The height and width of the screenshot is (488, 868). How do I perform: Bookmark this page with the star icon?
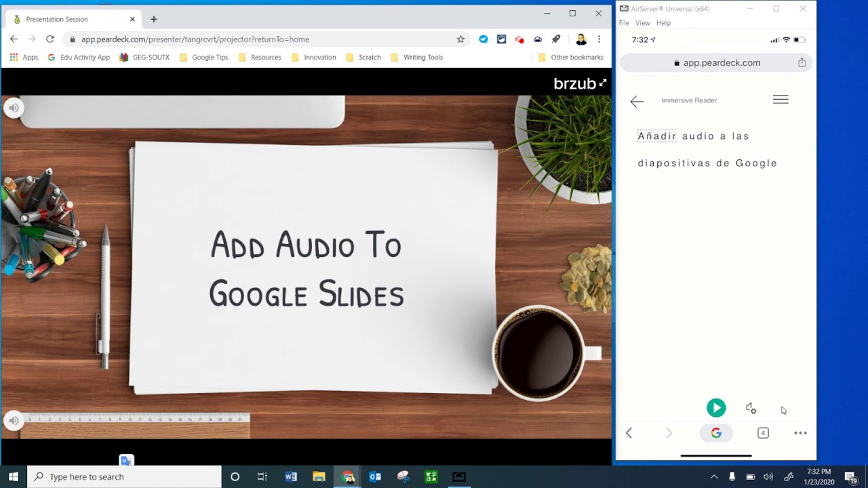[x=460, y=39]
